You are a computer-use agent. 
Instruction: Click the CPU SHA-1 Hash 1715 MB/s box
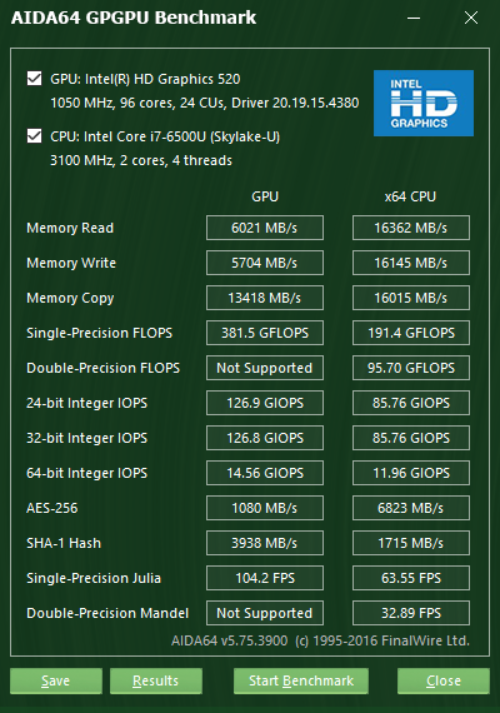(411, 542)
